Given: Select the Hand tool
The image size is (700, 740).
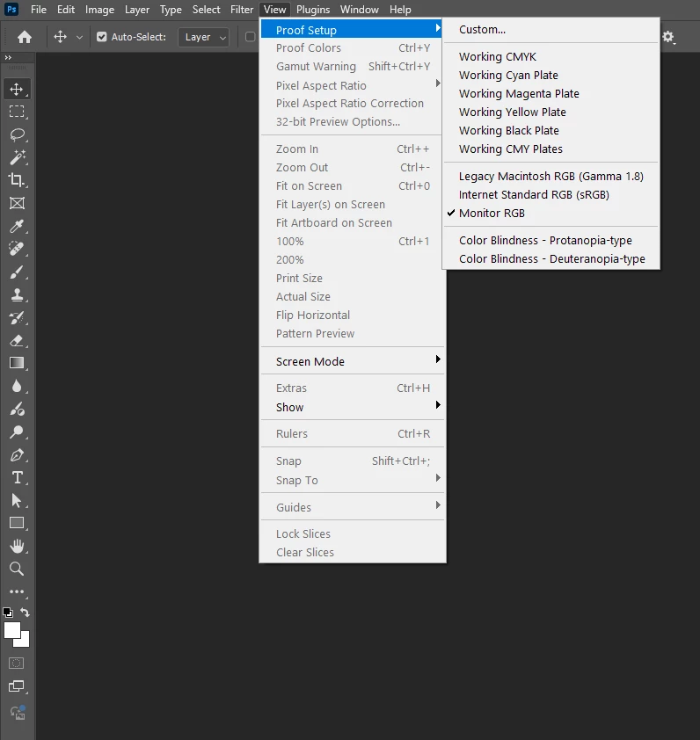Looking at the screenshot, I should coord(17,546).
